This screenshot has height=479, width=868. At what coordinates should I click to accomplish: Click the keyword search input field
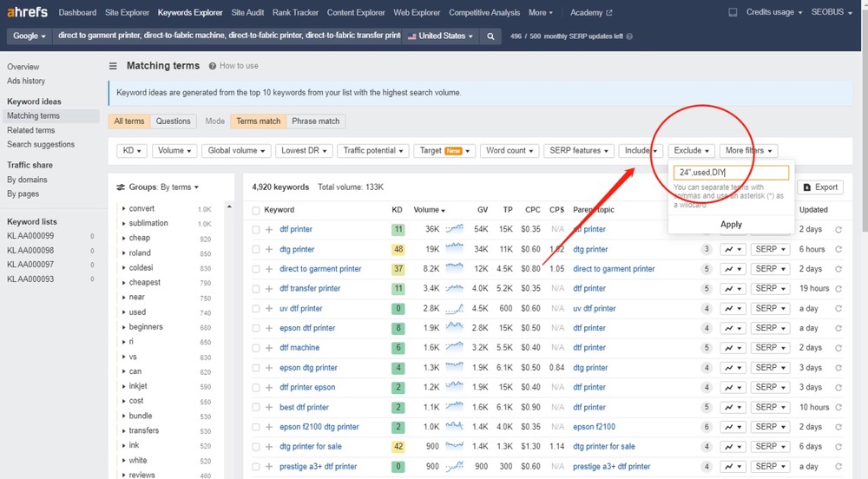point(227,36)
